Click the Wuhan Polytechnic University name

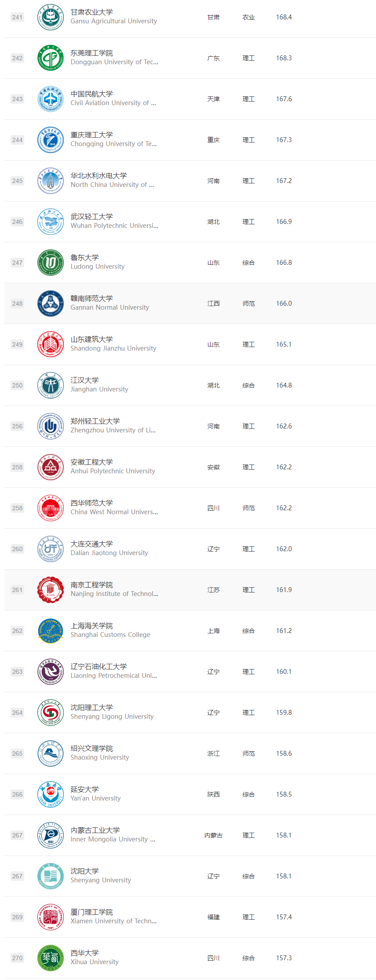pos(114,226)
